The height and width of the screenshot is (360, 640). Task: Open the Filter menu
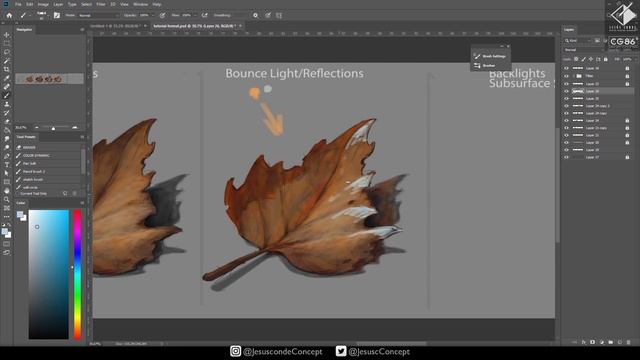(101, 4)
